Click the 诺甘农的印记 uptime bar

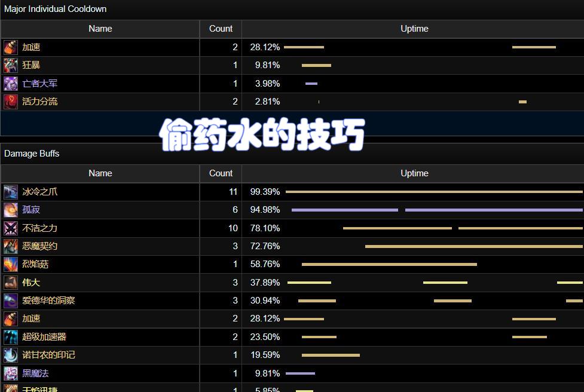click(331, 355)
